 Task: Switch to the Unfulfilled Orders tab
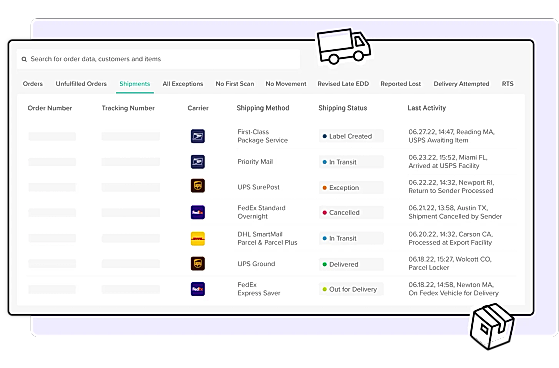(81, 84)
